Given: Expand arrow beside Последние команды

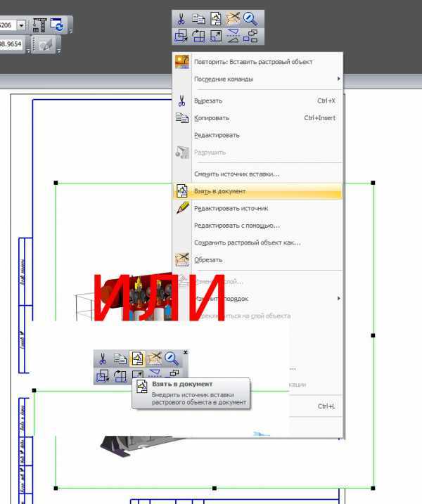Looking at the screenshot, I should 338,79.
